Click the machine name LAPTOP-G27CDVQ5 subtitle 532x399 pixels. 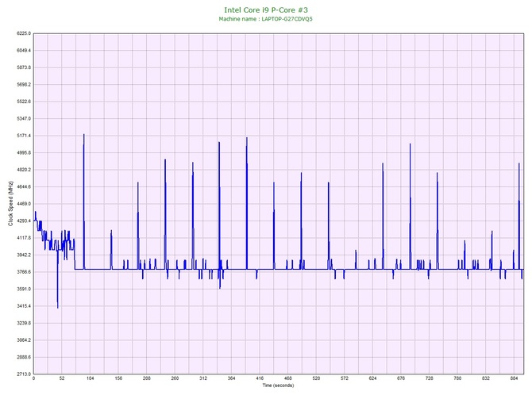point(265,19)
